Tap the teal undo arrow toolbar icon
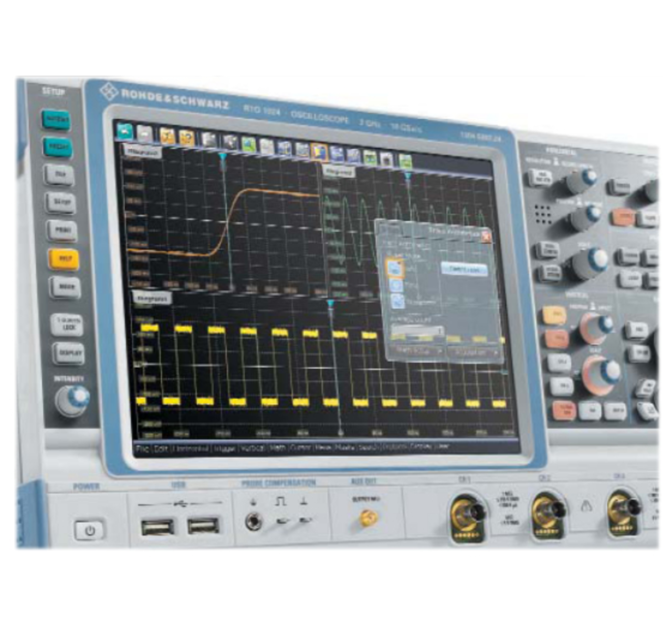 coord(124,131)
